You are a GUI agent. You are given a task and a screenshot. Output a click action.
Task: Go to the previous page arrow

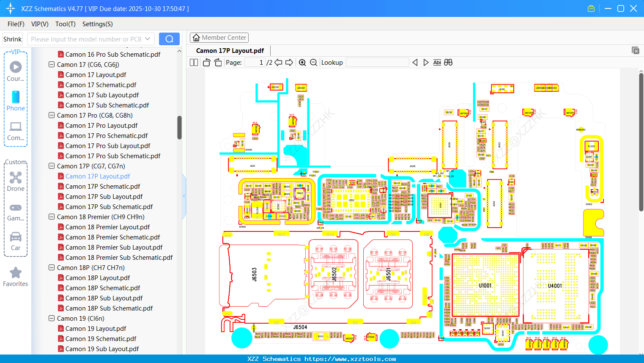click(278, 63)
